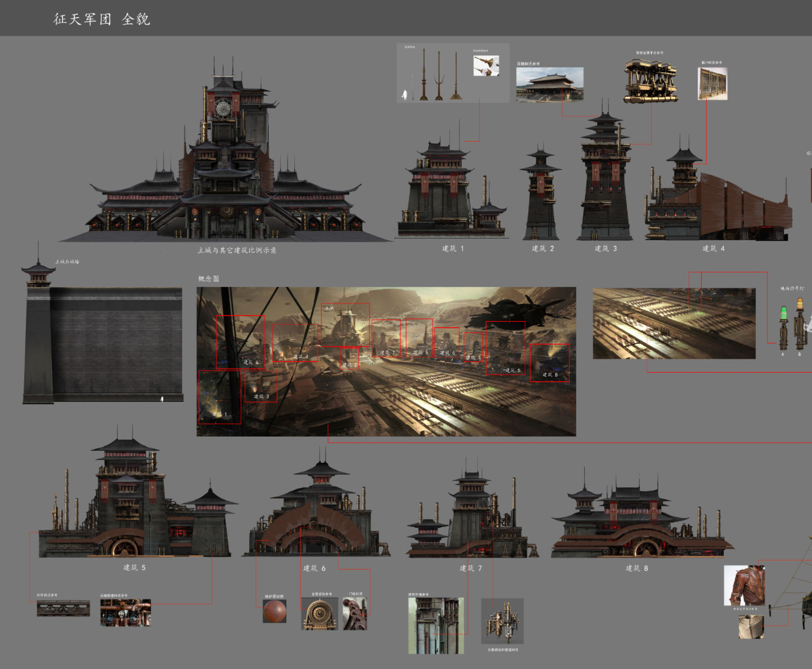Select the 建筑 2 pagoda tower illustration

click(x=540, y=192)
